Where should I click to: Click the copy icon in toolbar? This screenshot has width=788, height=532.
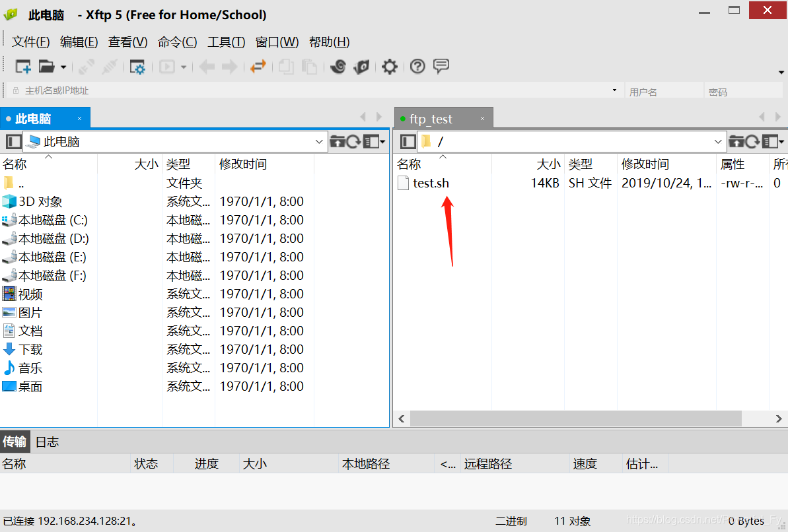click(286, 66)
